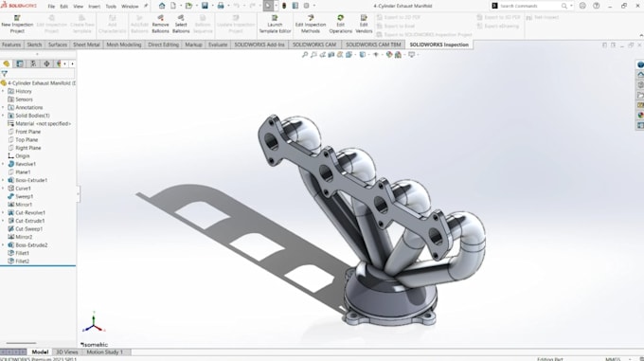Click the Previous View icon
The width and height of the screenshot is (644, 361).
pos(322,55)
